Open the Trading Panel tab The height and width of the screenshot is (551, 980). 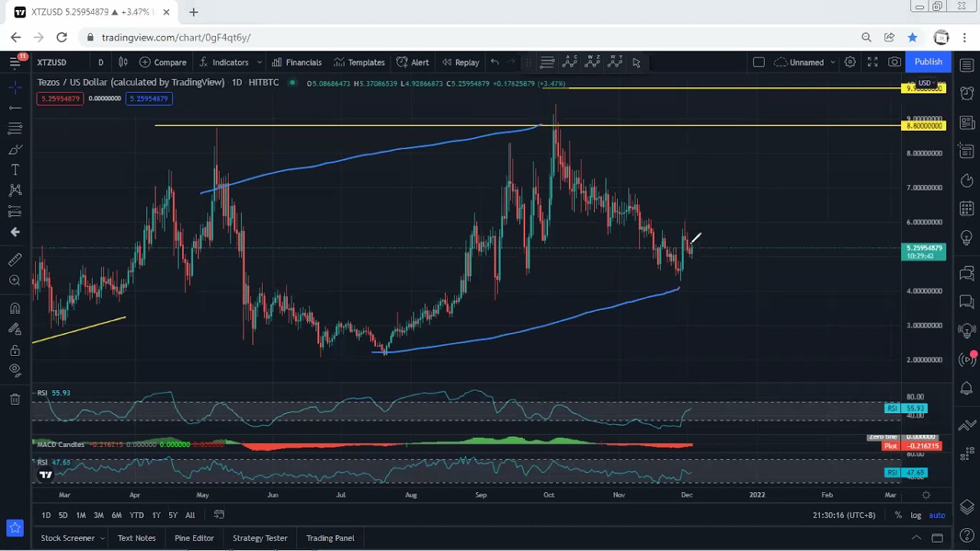[x=330, y=538]
